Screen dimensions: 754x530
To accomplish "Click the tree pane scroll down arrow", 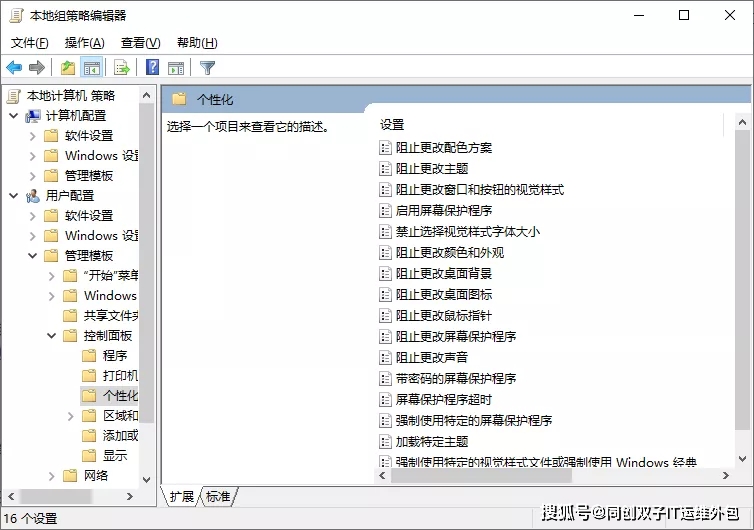I will click(x=146, y=480).
